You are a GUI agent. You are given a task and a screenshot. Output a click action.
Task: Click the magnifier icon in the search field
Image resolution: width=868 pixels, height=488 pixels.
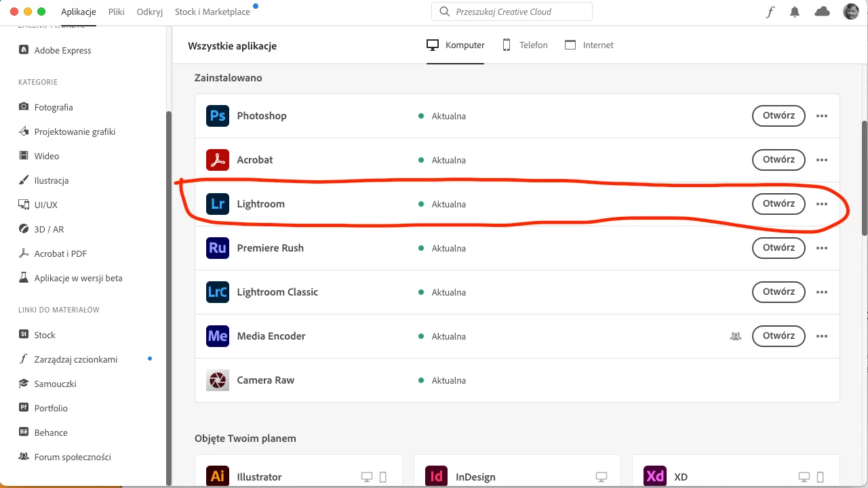pyautogui.click(x=445, y=12)
